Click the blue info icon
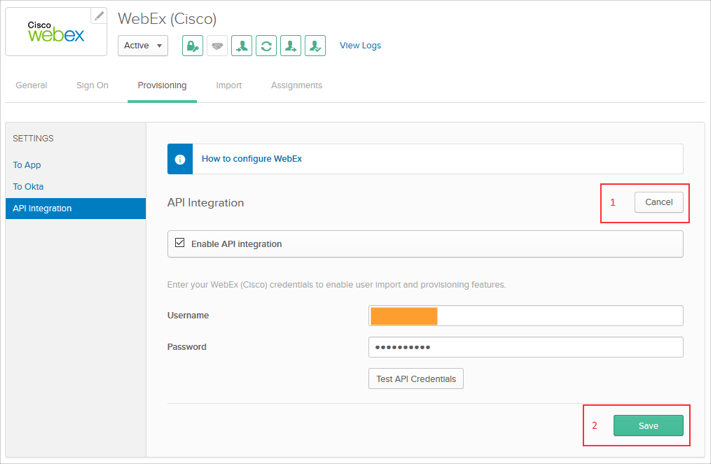Viewport: 711px width, 464px height. [x=180, y=159]
